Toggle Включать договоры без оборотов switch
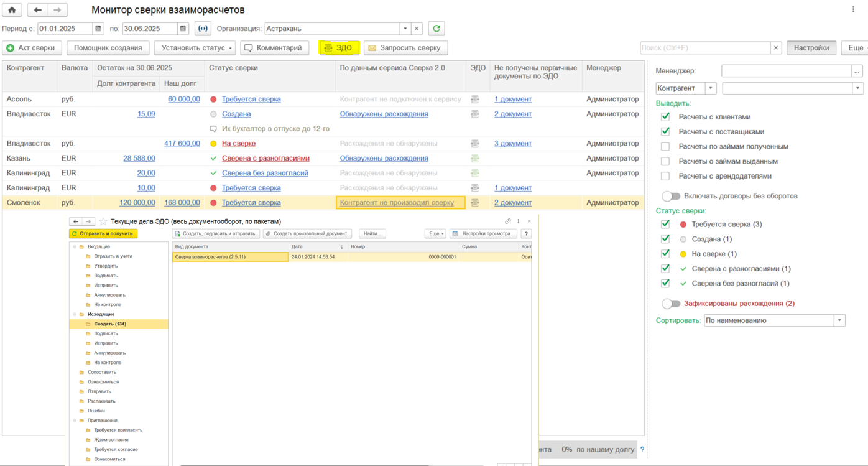This screenshot has width=868, height=466. click(x=670, y=196)
